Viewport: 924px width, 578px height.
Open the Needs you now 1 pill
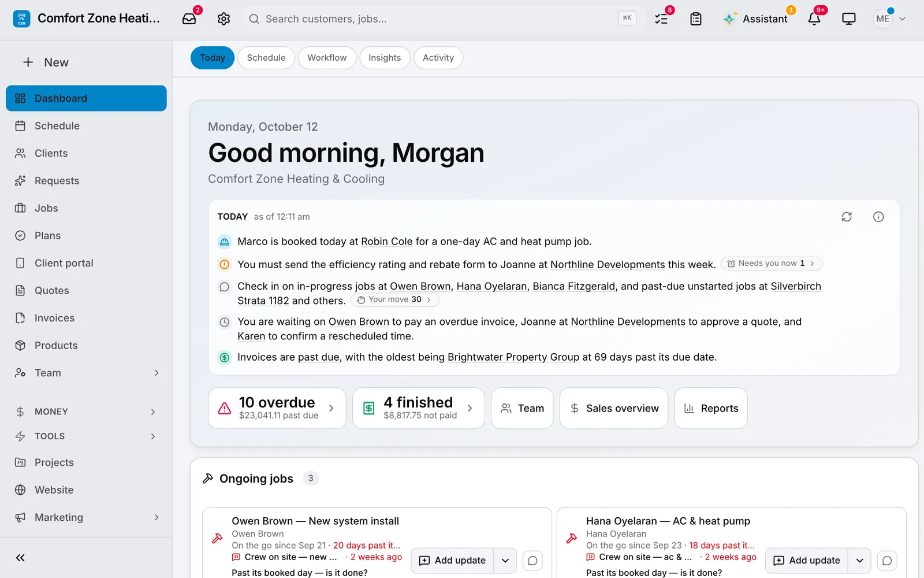[x=772, y=264]
